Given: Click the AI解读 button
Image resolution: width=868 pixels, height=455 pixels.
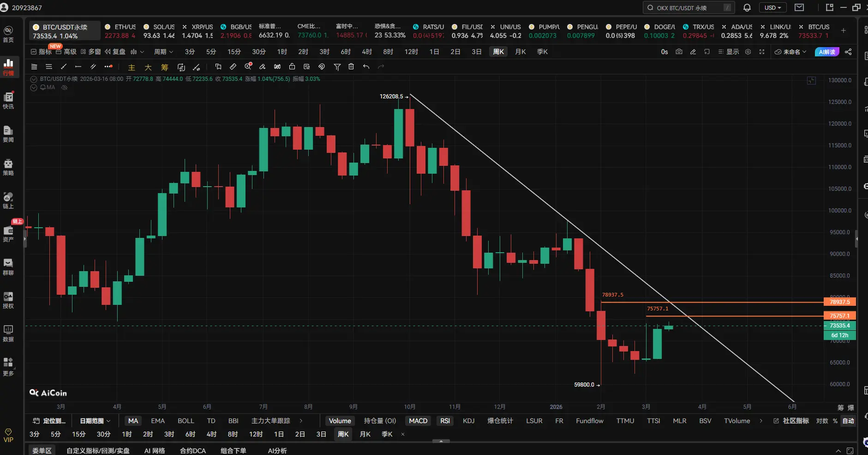Looking at the screenshot, I should (x=827, y=52).
